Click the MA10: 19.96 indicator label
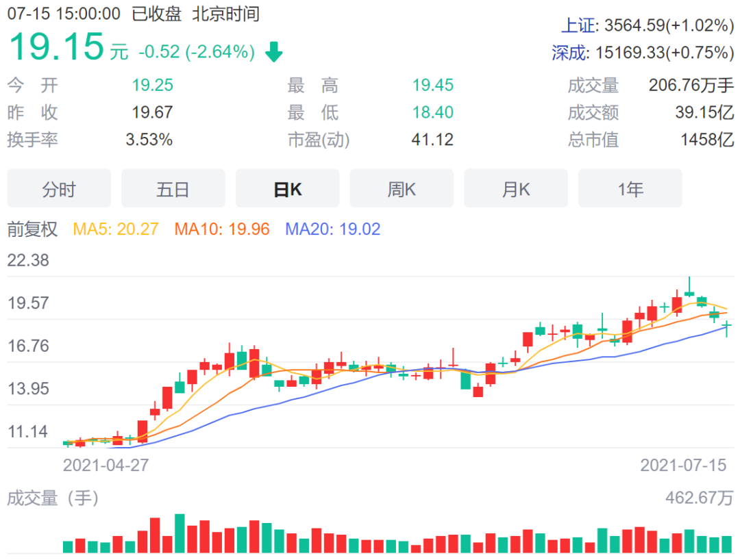The image size is (740, 560). [x=222, y=229]
